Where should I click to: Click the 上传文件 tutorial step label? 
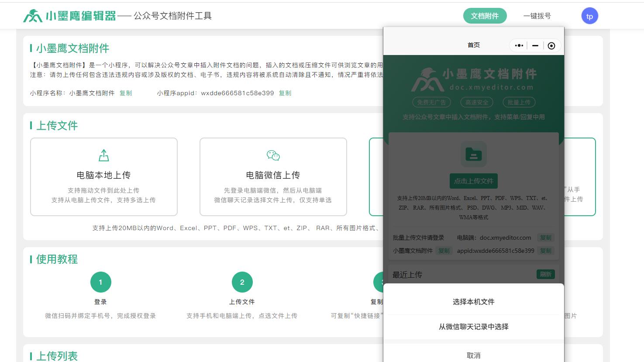[x=242, y=302]
